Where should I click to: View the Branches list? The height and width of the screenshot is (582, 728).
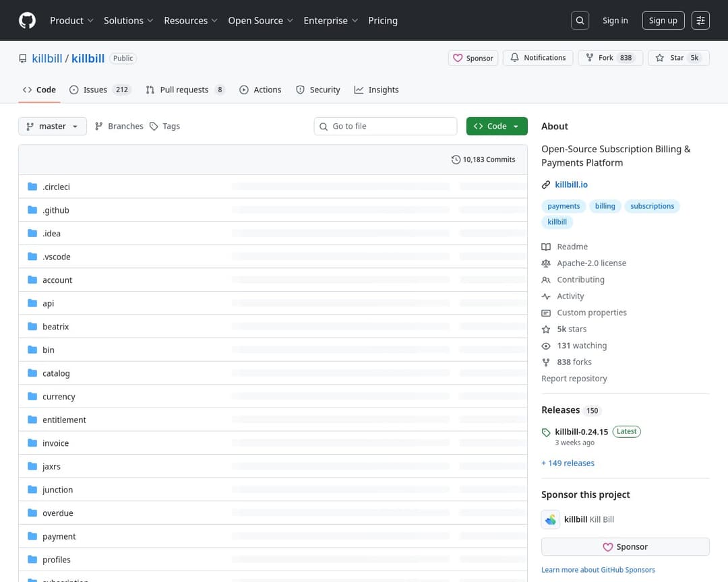pos(119,126)
